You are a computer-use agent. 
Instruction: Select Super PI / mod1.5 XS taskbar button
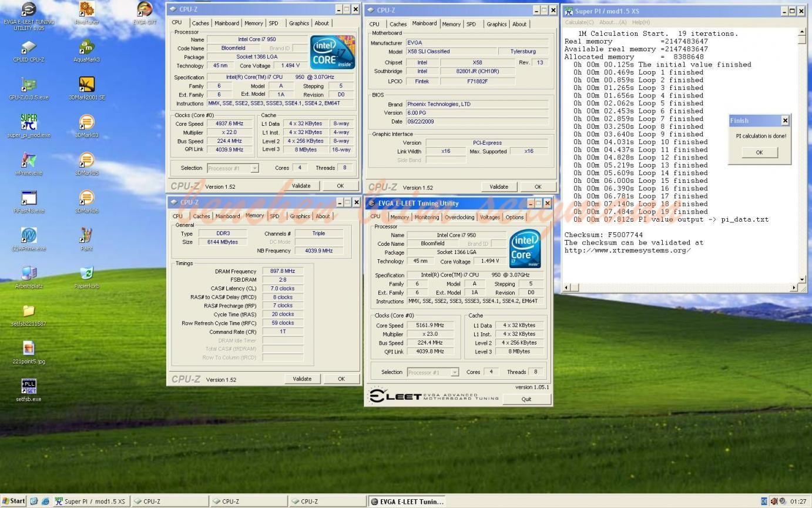90,502
